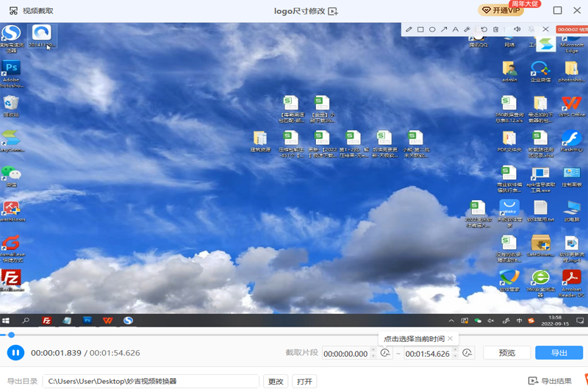Click 打开 to open export folder
Viewport: 588px width, 392px height.
pyautogui.click(x=304, y=381)
